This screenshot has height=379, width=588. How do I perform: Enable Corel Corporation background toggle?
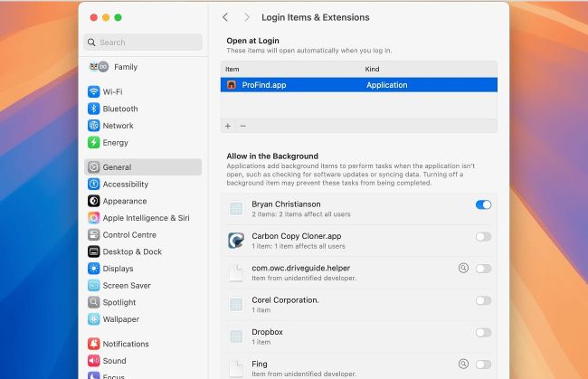[x=483, y=300]
